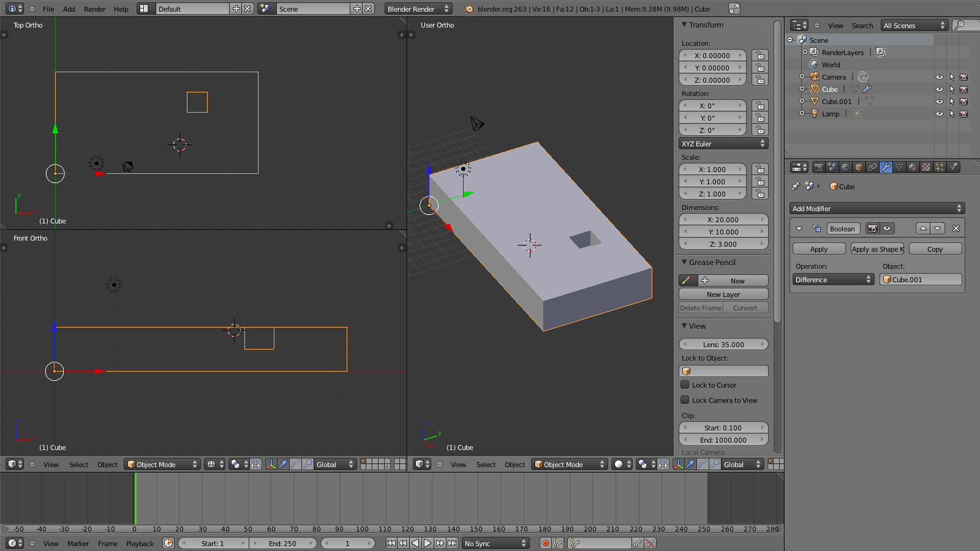The height and width of the screenshot is (551, 980).
Task: Click the Lens 35.000 value slider
Action: click(723, 345)
